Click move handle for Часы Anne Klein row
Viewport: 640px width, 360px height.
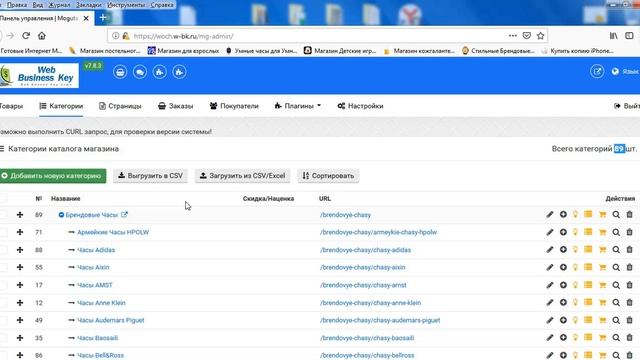click(20, 302)
